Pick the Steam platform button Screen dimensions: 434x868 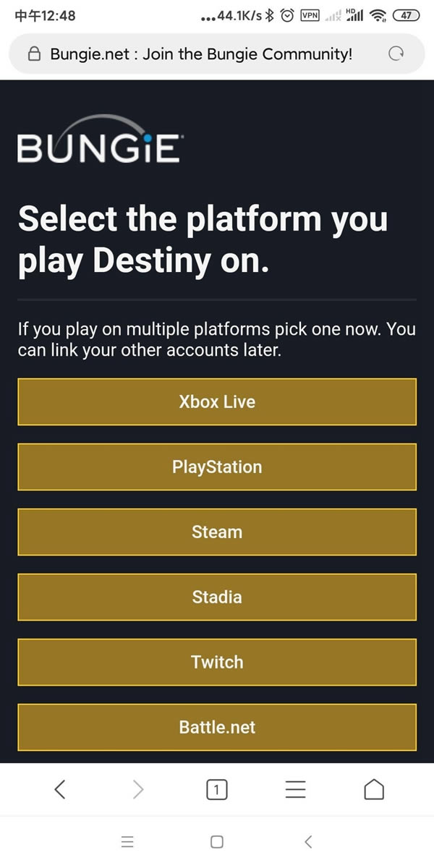217,532
